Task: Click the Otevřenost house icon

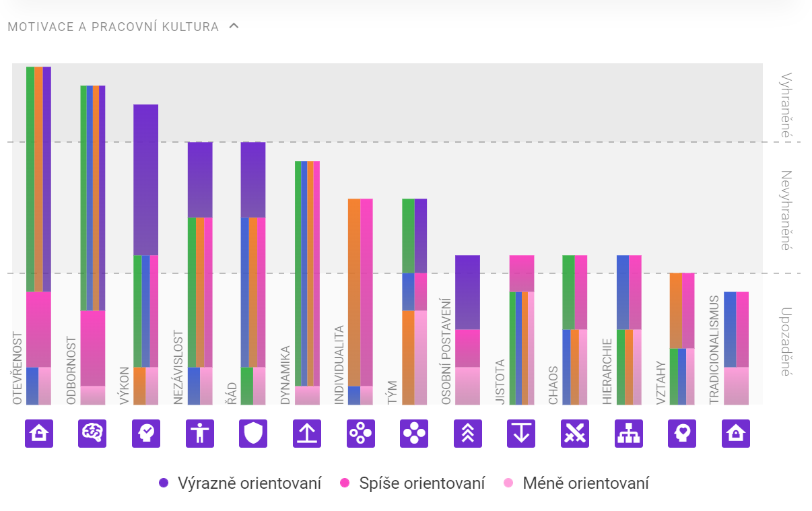Action: 38,434
